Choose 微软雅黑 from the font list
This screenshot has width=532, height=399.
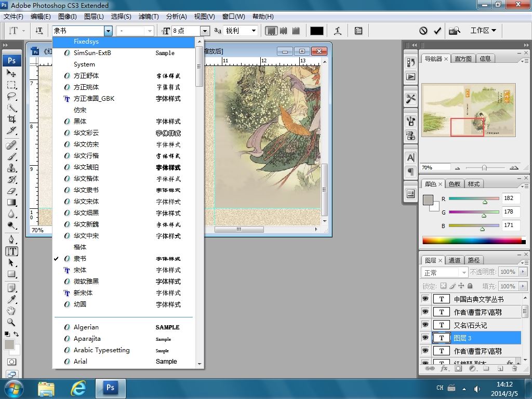click(124, 281)
